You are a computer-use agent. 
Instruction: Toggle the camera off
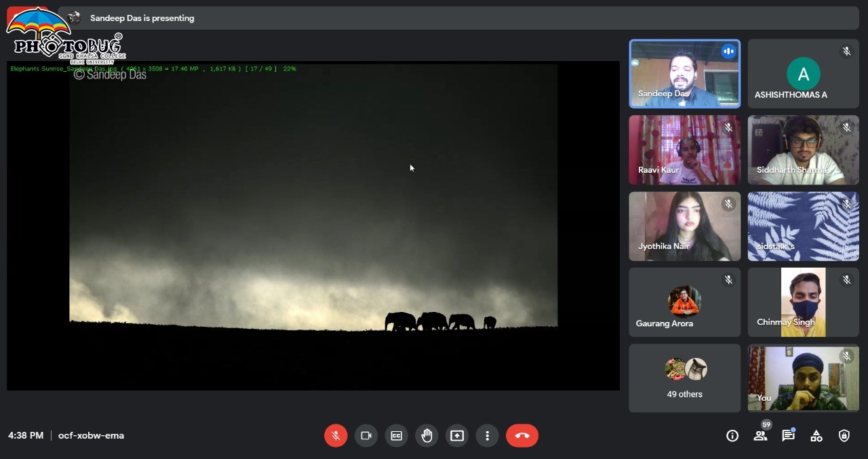click(x=366, y=435)
